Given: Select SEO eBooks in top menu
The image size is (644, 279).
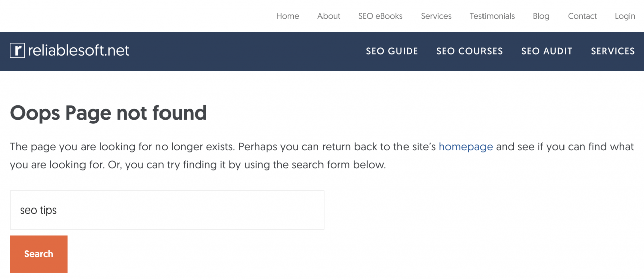Looking at the screenshot, I should (x=380, y=16).
